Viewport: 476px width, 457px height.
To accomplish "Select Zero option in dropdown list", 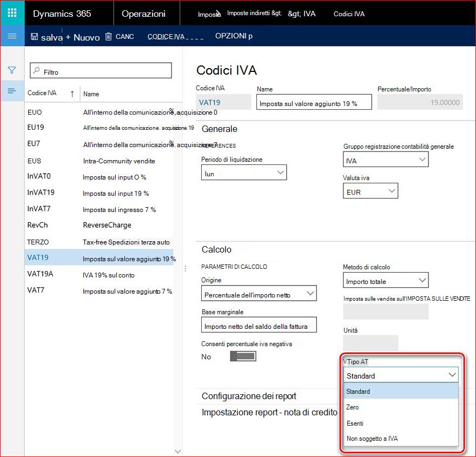I will (x=400, y=407).
